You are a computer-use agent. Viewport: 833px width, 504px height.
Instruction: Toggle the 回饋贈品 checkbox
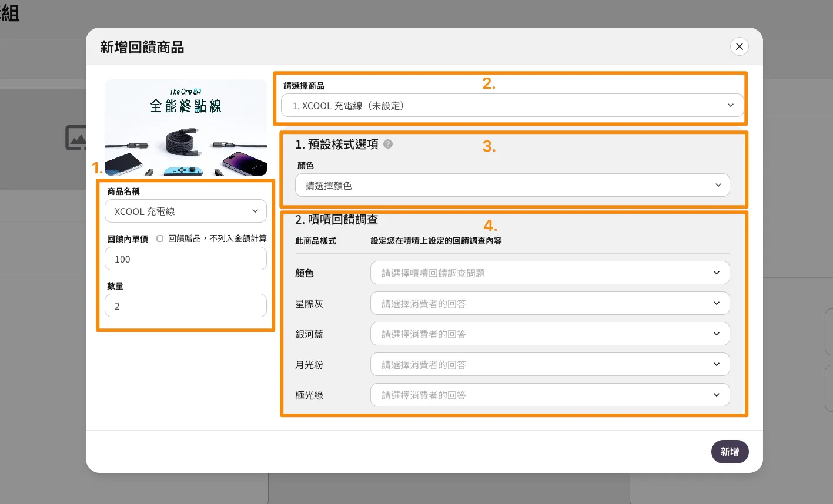tap(160, 238)
